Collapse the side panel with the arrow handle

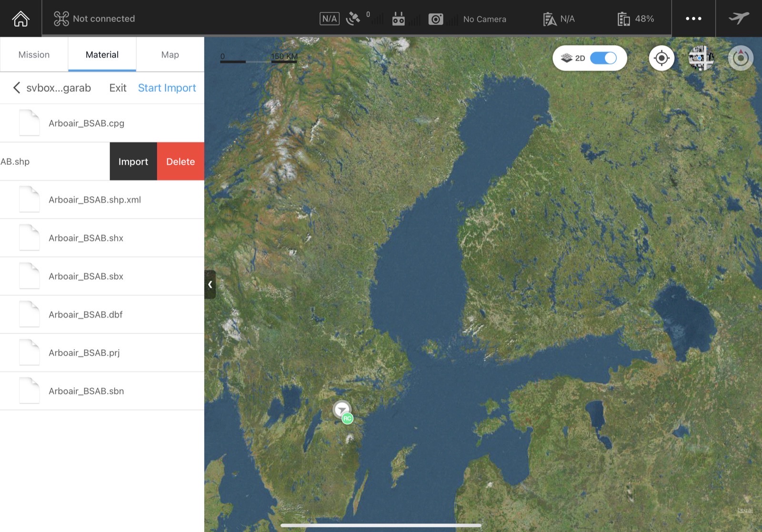pos(210,284)
